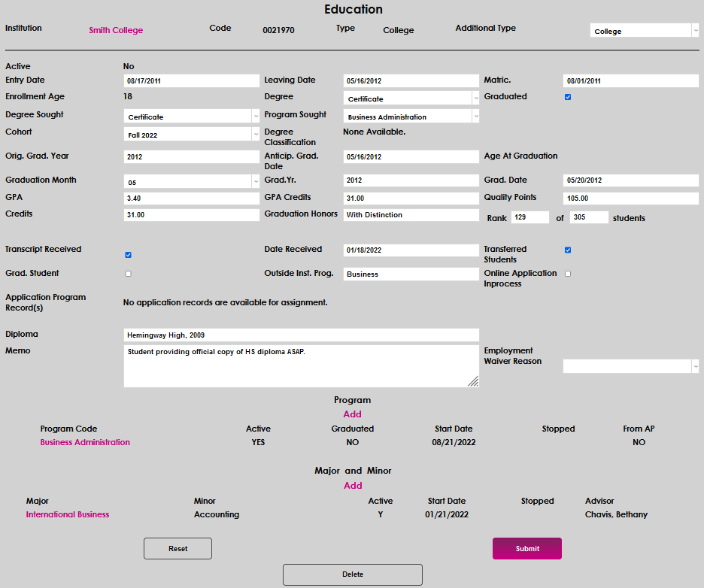Image resolution: width=704 pixels, height=588 pixels.
Task: Uncheck the Transcript Received checkbox
Action: click(128, 255)
